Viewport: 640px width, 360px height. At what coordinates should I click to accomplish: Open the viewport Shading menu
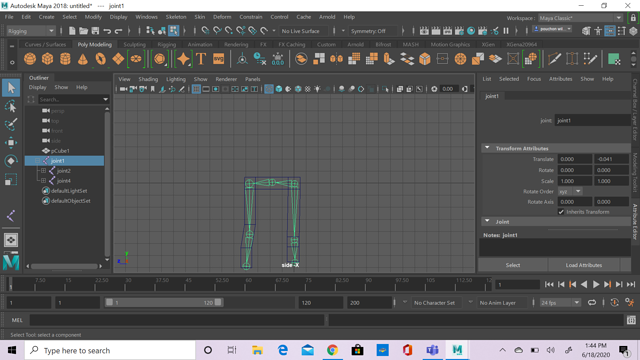148,79
